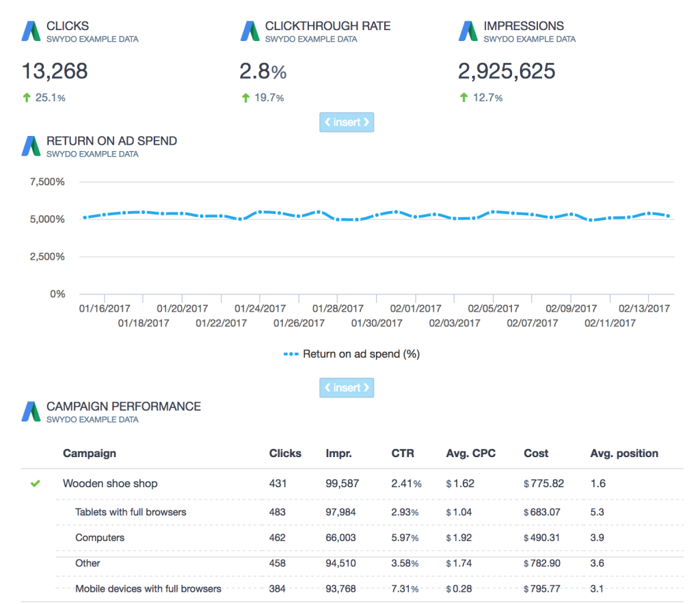
Task: Click the Avg. CPC column header
Action: (470, 453)
